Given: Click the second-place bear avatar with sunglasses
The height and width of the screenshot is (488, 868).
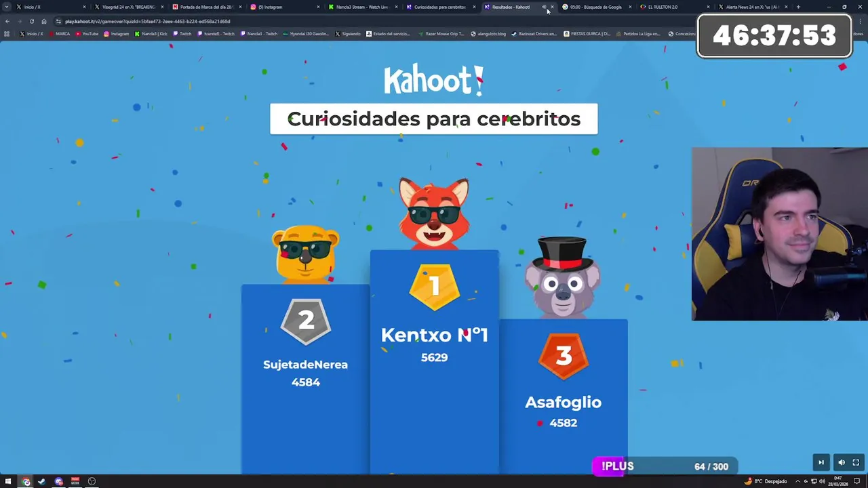Looking at the screenshot, I should pos(306,254).
